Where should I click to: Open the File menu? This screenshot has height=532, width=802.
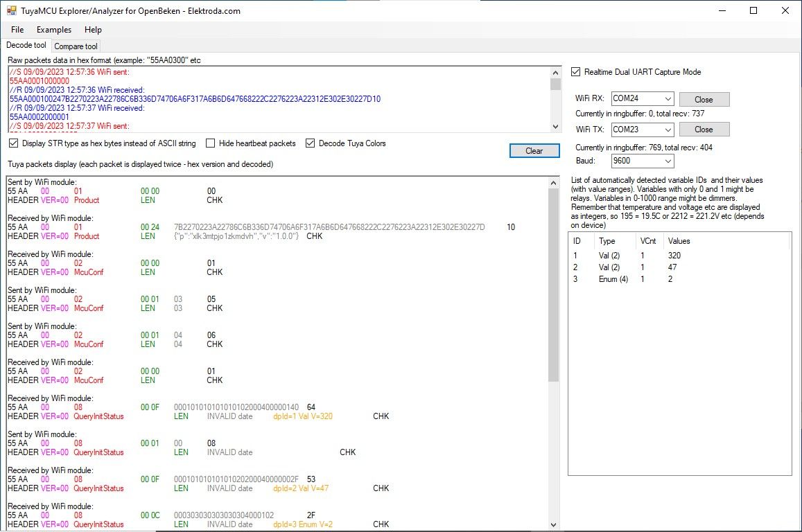[17, 30]
